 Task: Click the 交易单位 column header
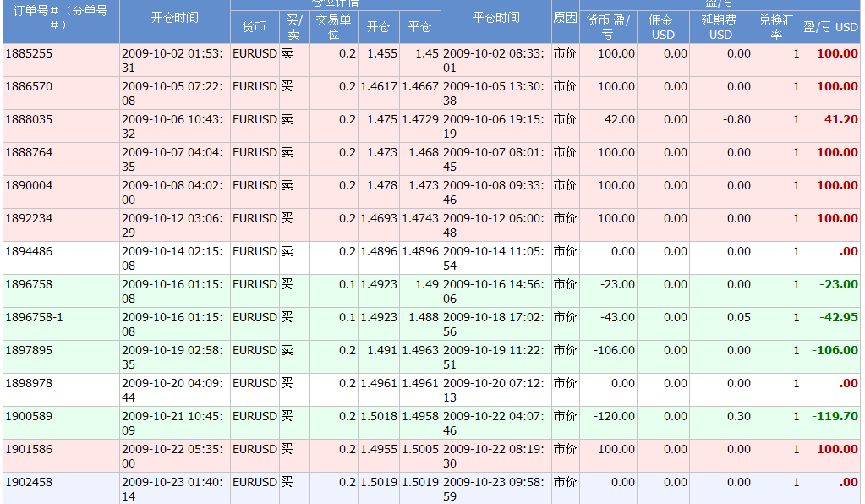tap(334, 27)
